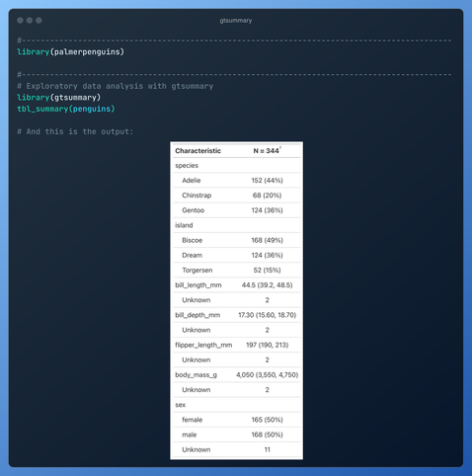Click the middle minimize dot in the header
This screenshot has width=472, height=476.
pos(30,21)
